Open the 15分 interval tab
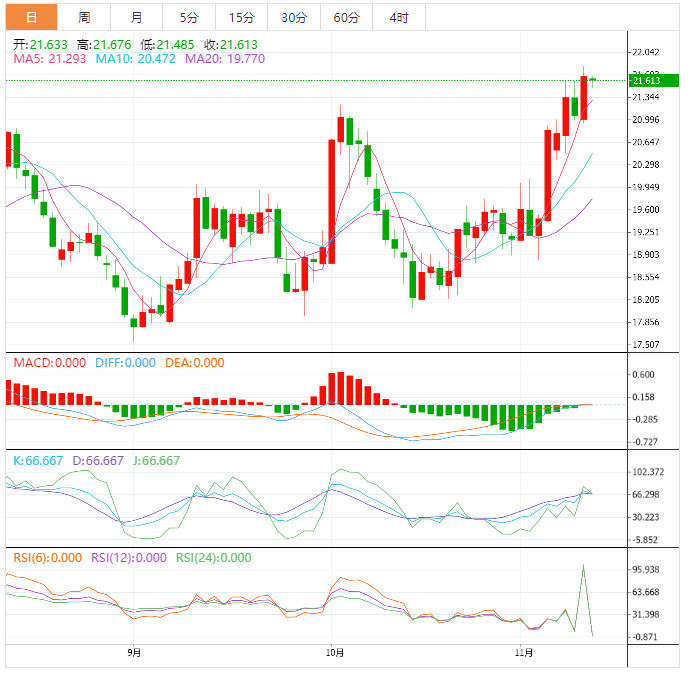Screen dimensions: 690x684 point(242,17)
